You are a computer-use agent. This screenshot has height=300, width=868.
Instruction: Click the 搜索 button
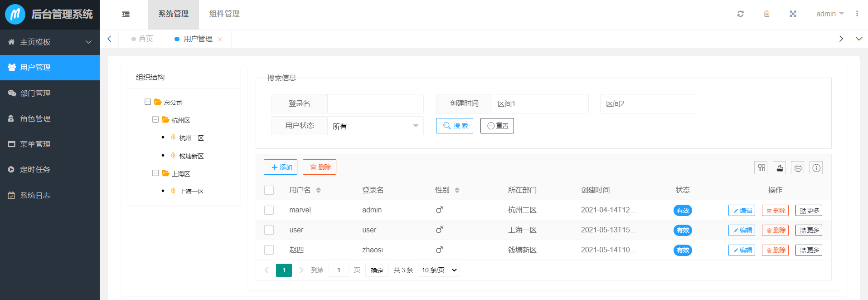pos(454,126)
